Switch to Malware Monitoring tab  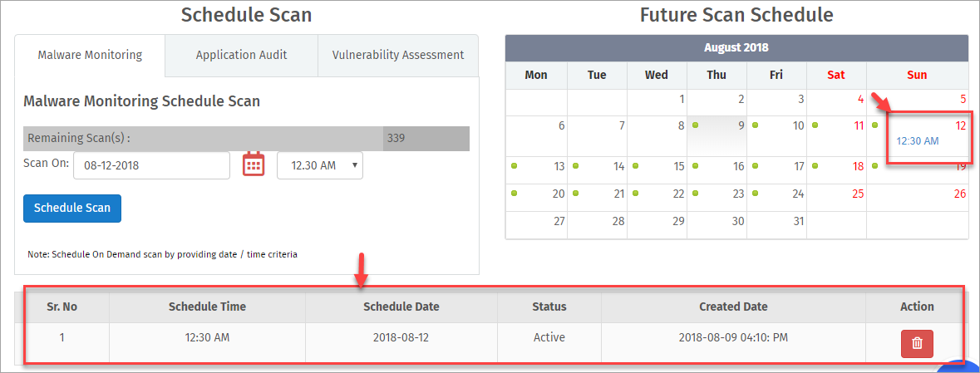pyautogui.click(x=90, y=55)
